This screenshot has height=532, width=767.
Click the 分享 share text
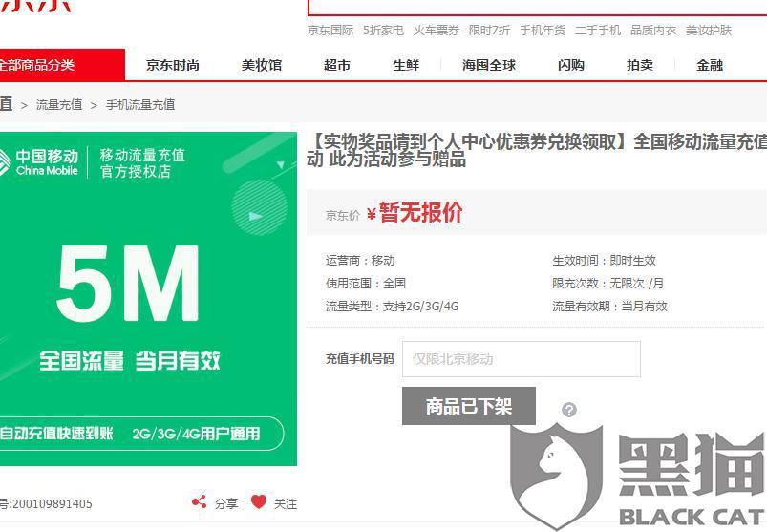point(226,503)
